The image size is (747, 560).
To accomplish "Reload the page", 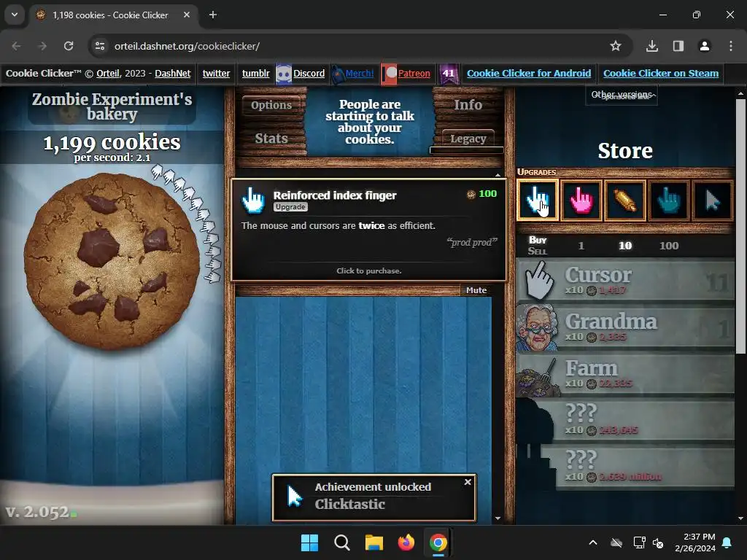I will [x=69, y=46].
